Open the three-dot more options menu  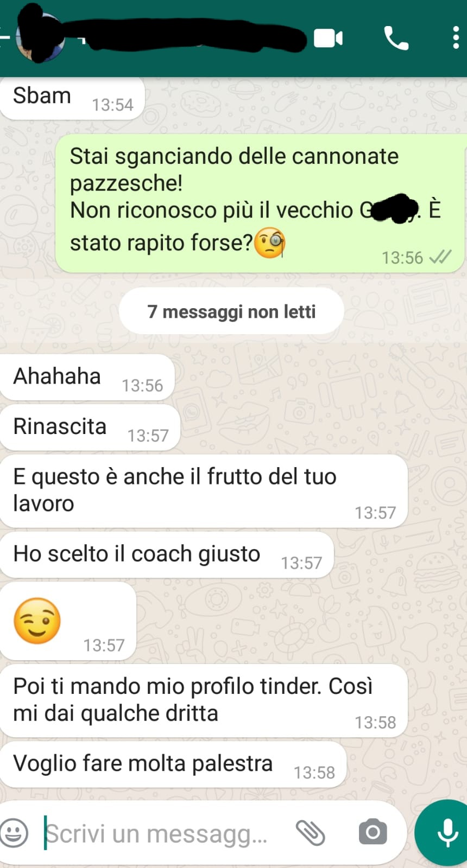click(456, 38)
